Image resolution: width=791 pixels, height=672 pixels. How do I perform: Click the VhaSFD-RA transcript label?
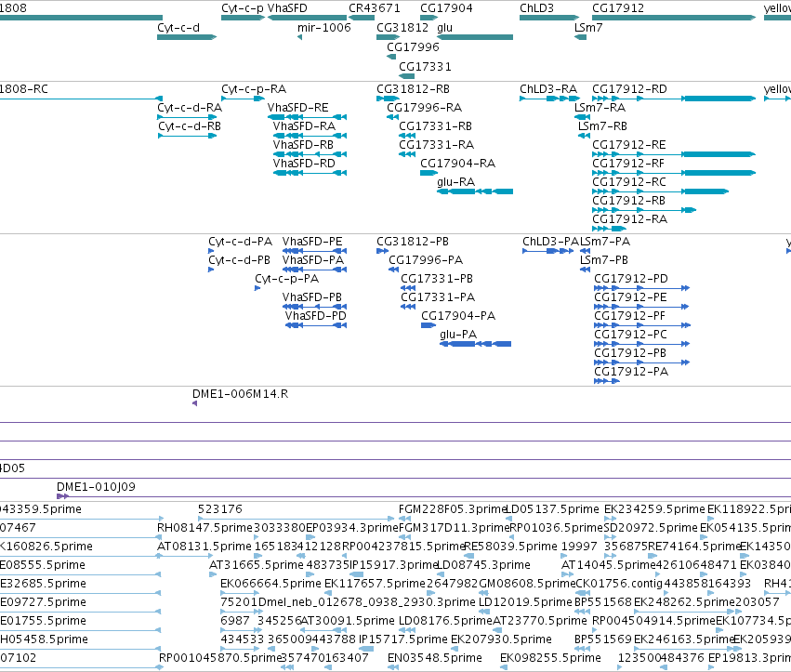click(x=304, y=126)
